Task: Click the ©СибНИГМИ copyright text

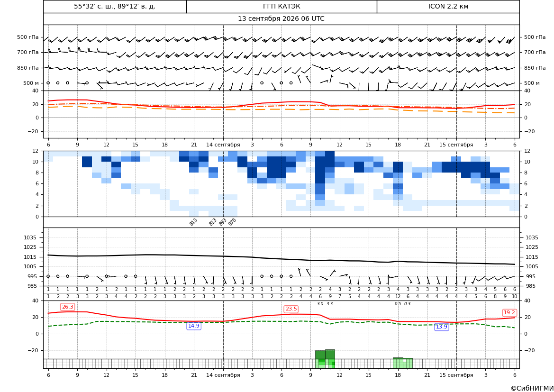Action: tap(532, 388)
